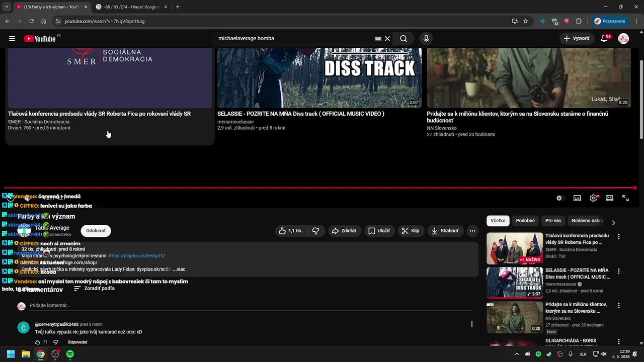Viewport: 644px width, 362px height.
Task: Select the Pre vás filter chip
Action: (x=553, y=221)
